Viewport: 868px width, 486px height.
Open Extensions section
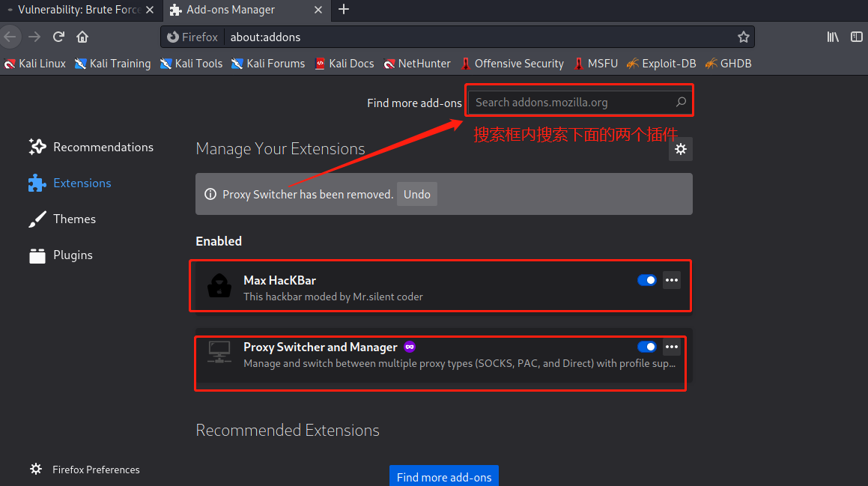[70, 183]
